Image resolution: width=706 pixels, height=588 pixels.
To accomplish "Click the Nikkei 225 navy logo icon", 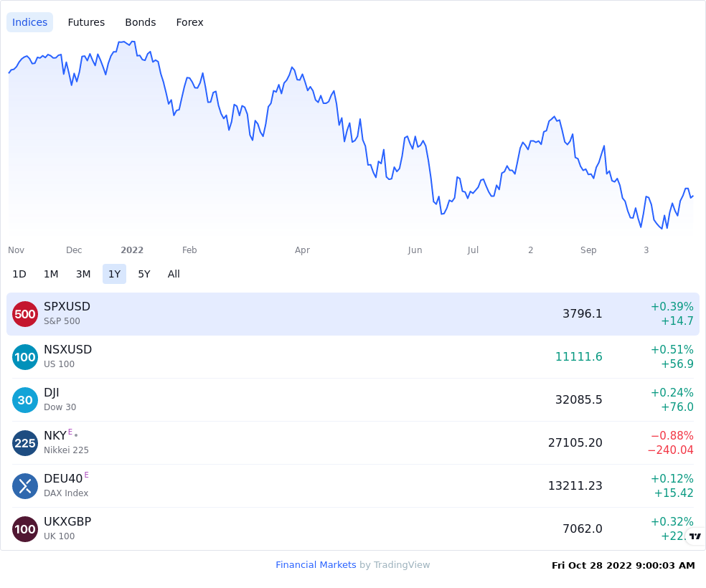I will (x=25, y=443).
